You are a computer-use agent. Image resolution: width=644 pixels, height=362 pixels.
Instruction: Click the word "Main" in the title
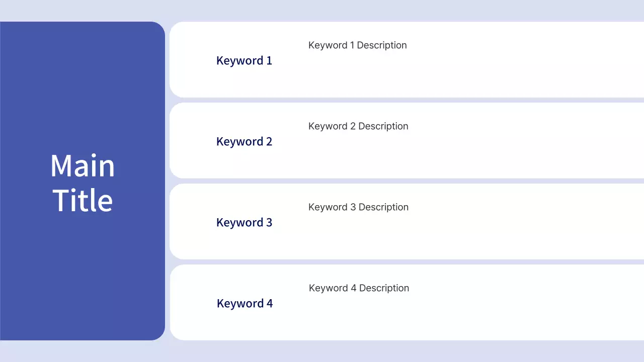(x=83, y=165)
